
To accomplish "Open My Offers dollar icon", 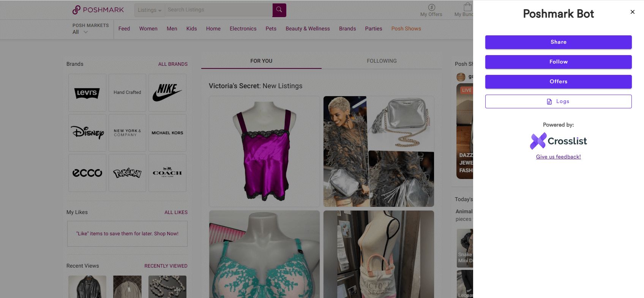I will [x=432, y=7].
